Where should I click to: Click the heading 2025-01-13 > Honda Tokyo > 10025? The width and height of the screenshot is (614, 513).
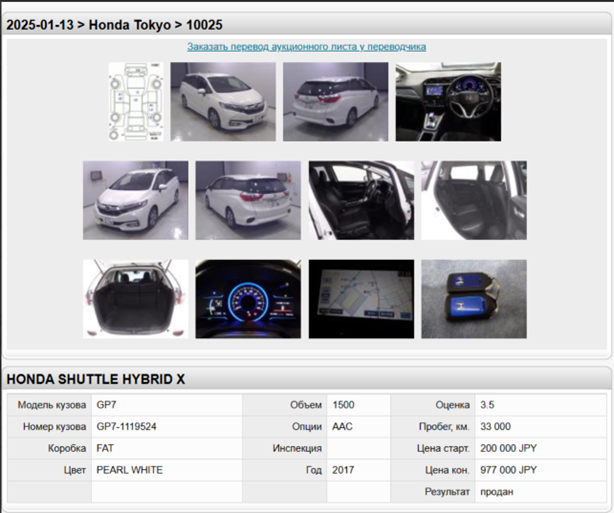coord(114,25)
